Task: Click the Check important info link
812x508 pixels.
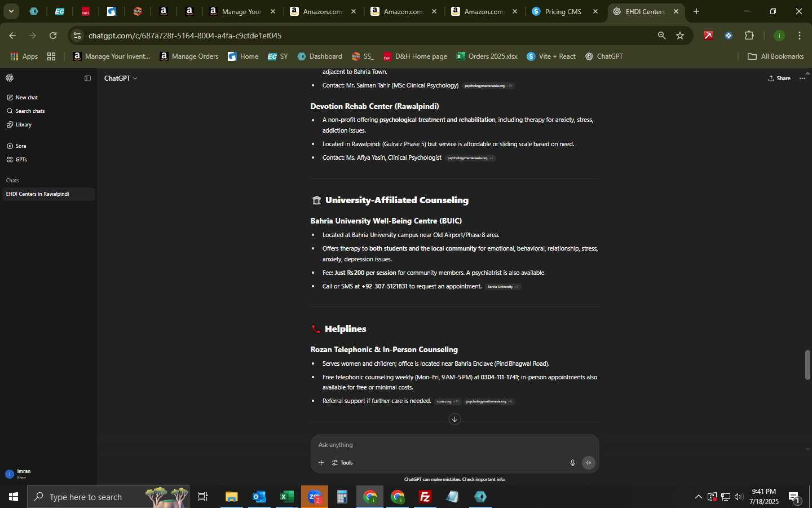Action: pyautogui.click(x=483, y=480)
